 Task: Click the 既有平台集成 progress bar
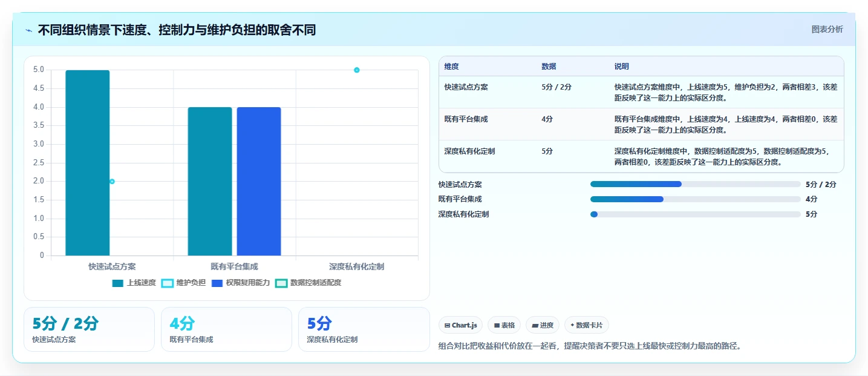pos(696,199)
